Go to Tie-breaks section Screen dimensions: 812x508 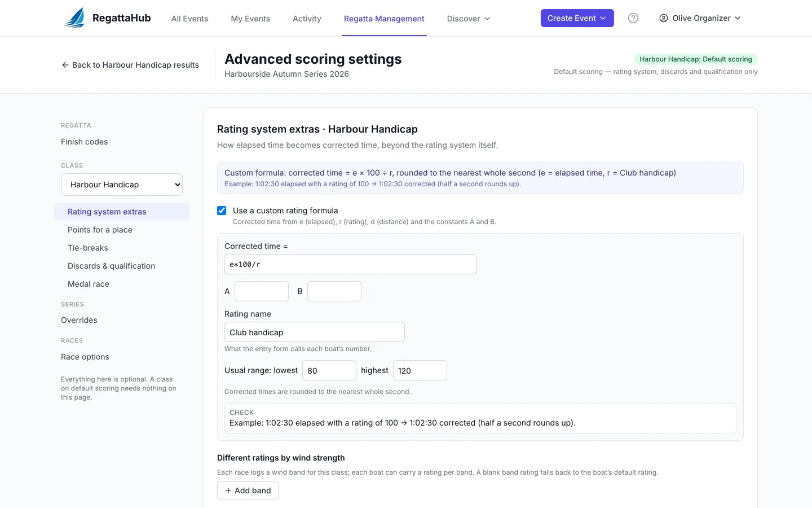122,248
